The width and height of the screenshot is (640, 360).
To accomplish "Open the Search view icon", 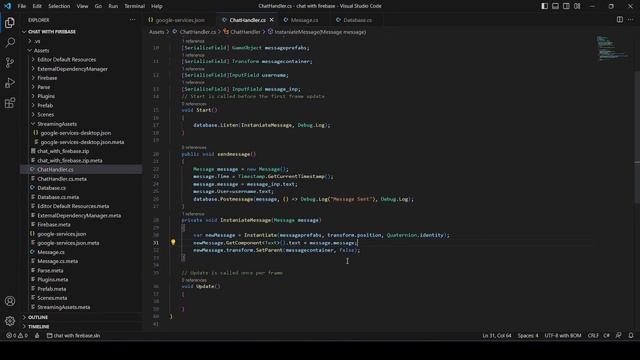I will (10, 42).
